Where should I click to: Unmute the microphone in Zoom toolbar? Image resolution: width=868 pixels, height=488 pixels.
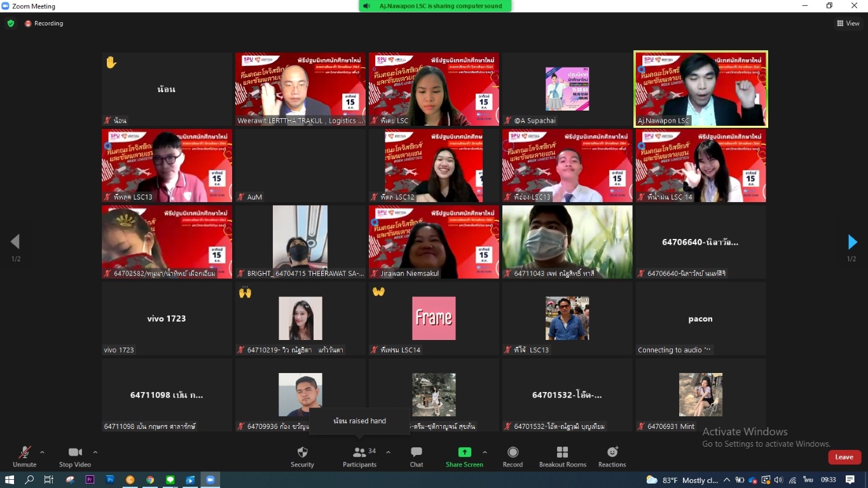coord(24,457)
